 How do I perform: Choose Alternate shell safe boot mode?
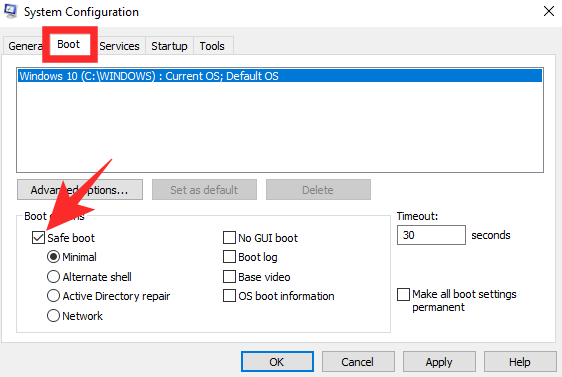53,277
